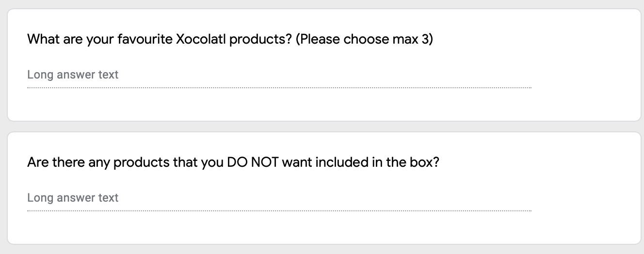Click the word "favourite" in the first question
The image size is (644, 254).
pyautogui.click(x=145, y=39)
